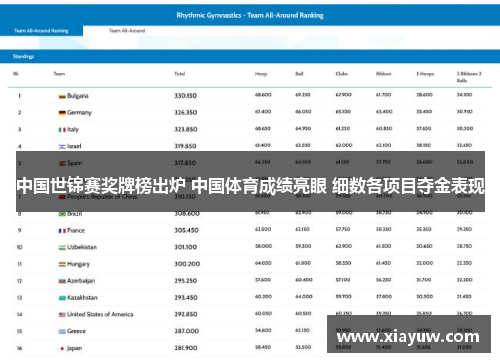Select the United States of America team name
This screenshot has width=500, height=362.
100,314
